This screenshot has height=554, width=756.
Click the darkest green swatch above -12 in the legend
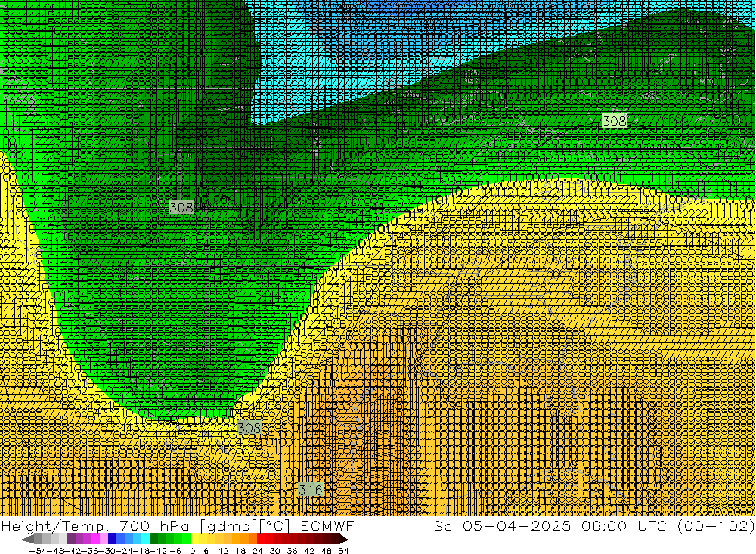pos(153,539)
